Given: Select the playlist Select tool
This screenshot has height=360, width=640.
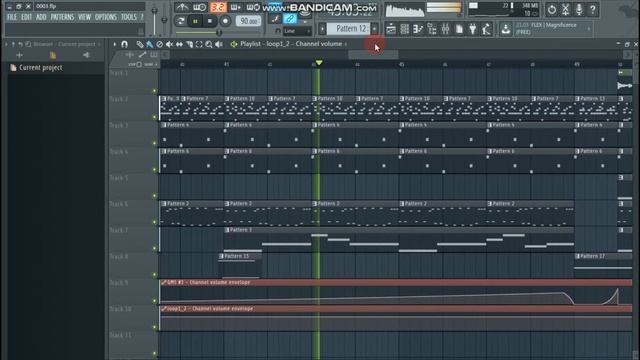Looking at the screenshot, I should [x=199, y=44].
